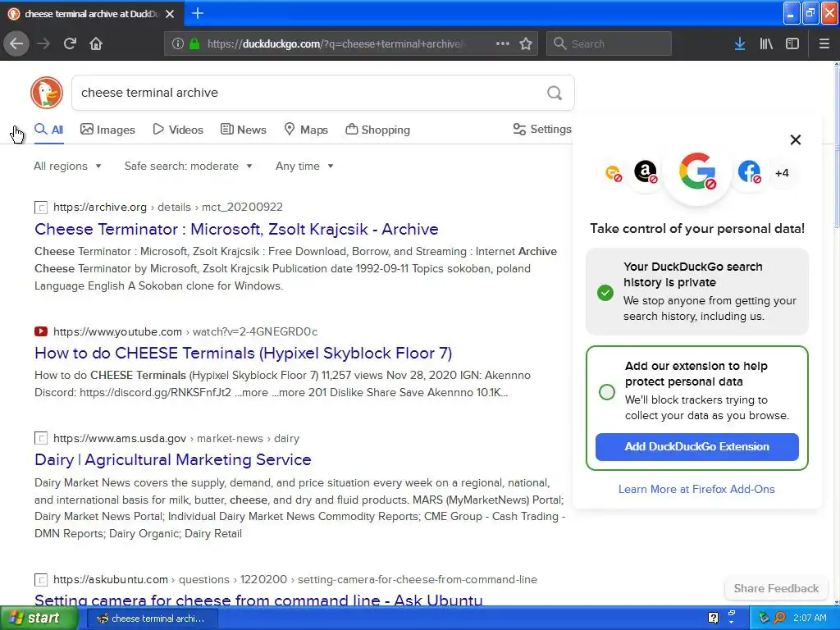The height and width of the screenshot is (630, 840).
Task: Switch to the Shopping tab
Action: pyautogui.click(x=377, y=130)
